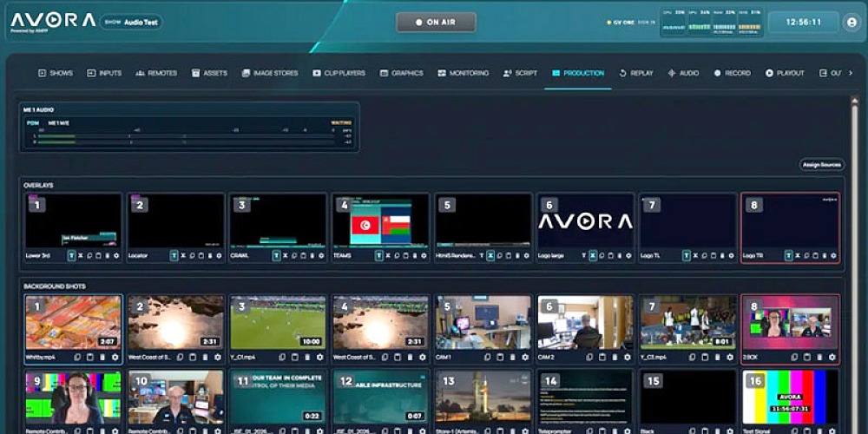Open settings gear for 2BOX shot
Viewport: 868px width, 434px height.
832,357
